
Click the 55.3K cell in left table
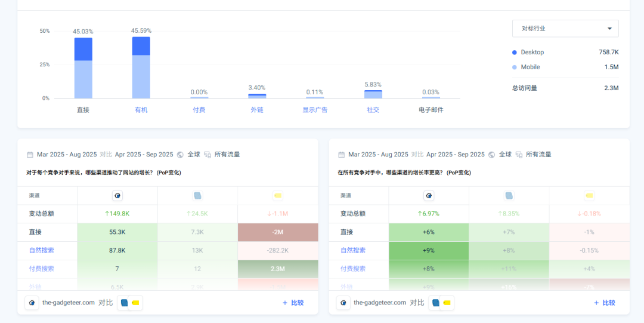[117, 232]
